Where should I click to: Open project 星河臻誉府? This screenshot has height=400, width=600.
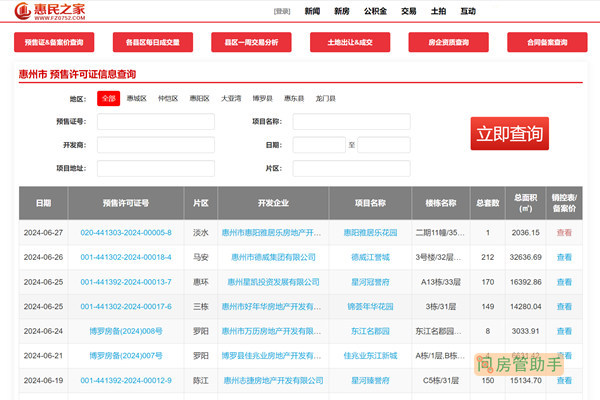[x=370, y=380]
